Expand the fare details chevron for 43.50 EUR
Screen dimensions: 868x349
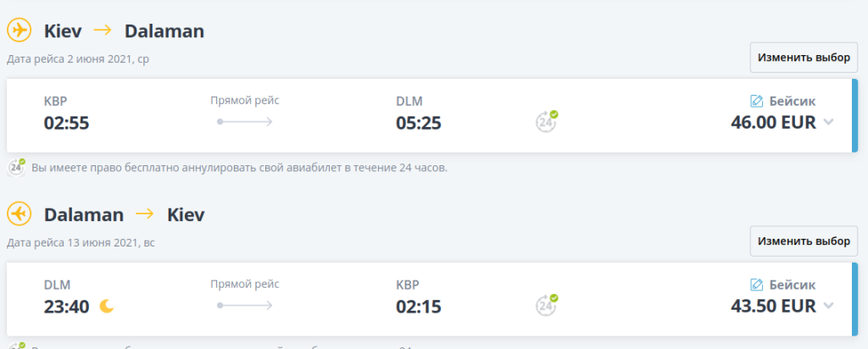point(829,306)
